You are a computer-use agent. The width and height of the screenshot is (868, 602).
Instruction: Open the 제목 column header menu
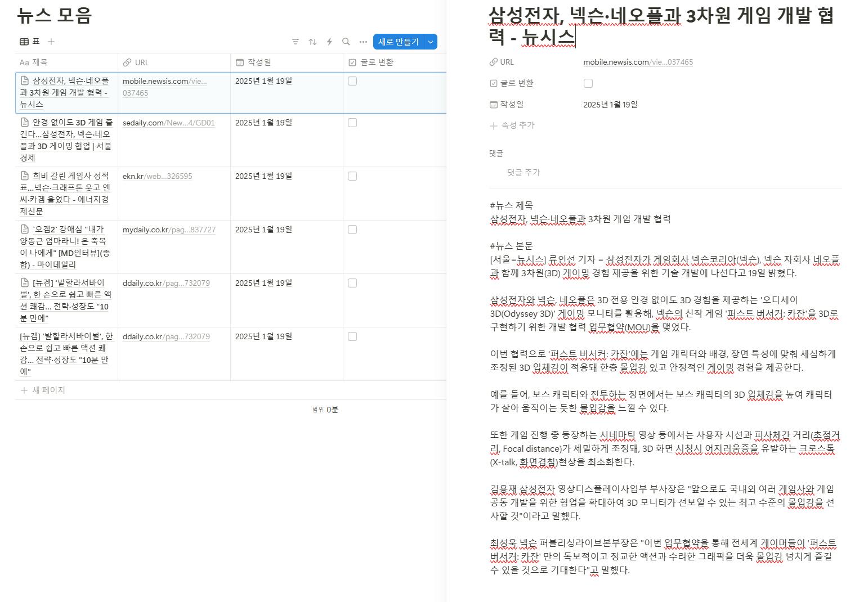coord(66,62)
